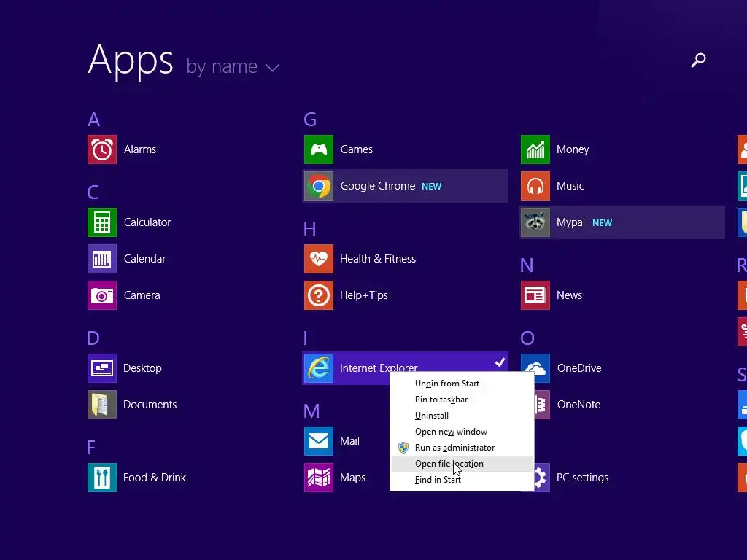Viewport: 747px width, 560px height.
Task: Launch the Camera app icon
Action: 102,295
